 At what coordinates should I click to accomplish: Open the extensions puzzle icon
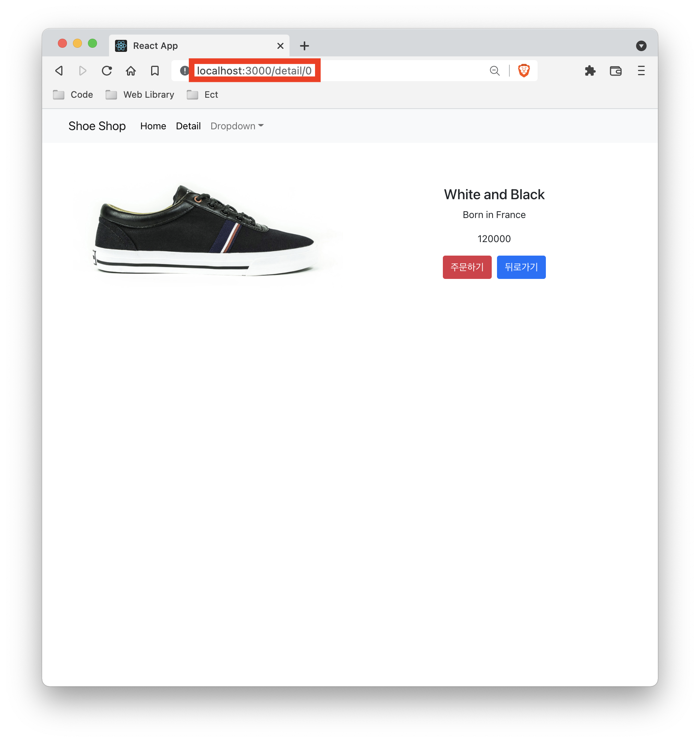click(x=590, y=71)
